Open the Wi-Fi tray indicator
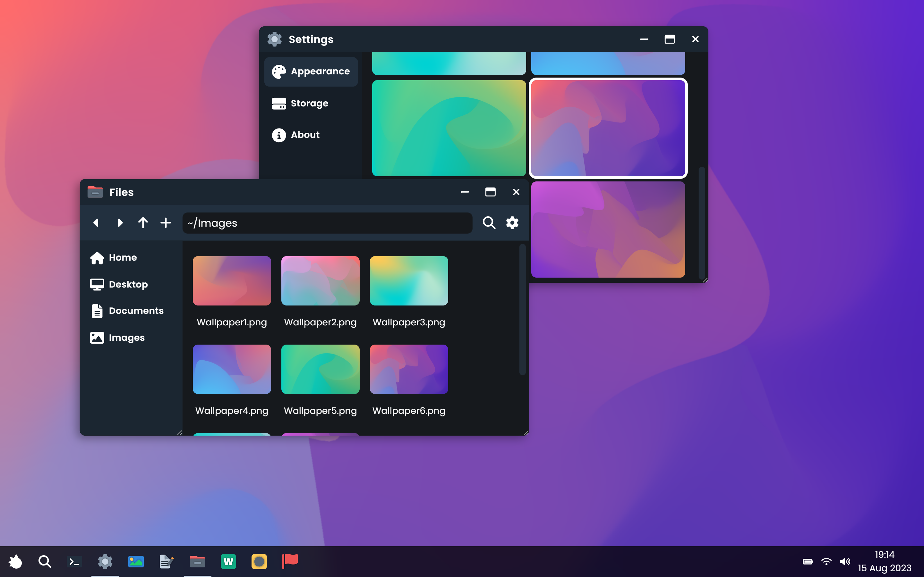 [x=826, y=562]
